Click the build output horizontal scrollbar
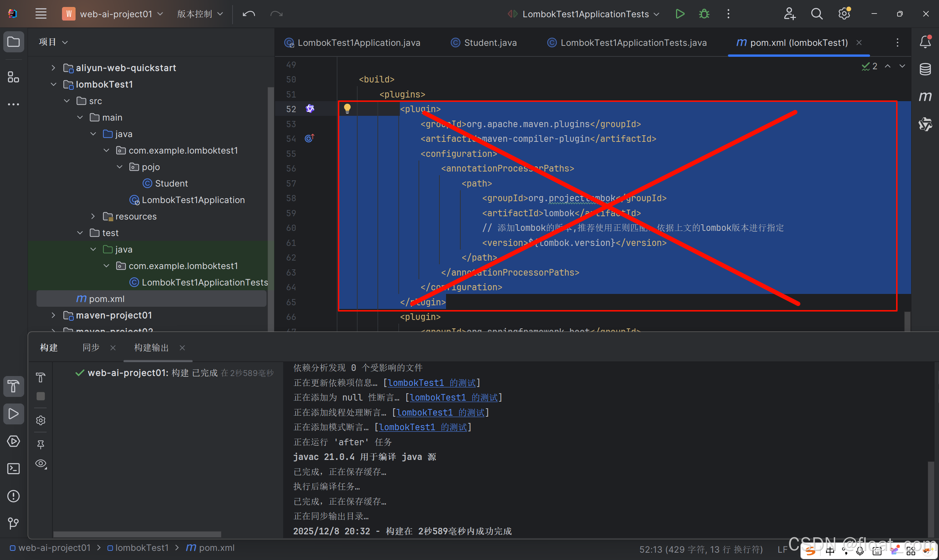This screenshot has width=939, height=560. point(137,534)
